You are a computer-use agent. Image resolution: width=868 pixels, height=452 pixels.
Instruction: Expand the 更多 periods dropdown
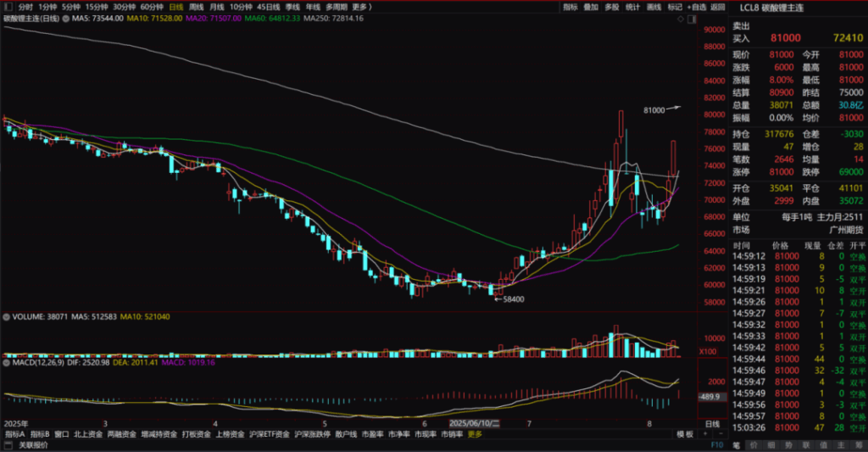pos(362,7)
